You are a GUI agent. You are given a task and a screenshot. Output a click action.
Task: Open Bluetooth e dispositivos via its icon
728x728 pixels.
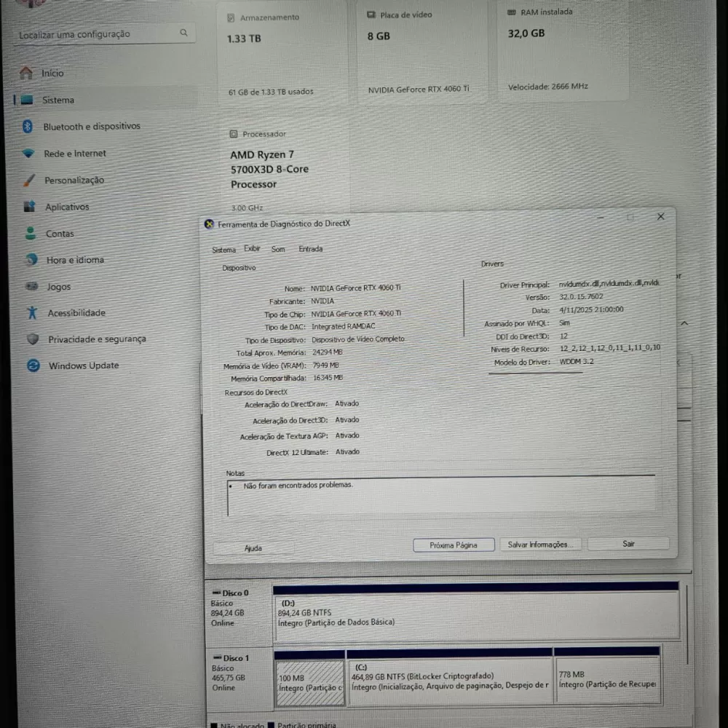(x=28, y=126)
